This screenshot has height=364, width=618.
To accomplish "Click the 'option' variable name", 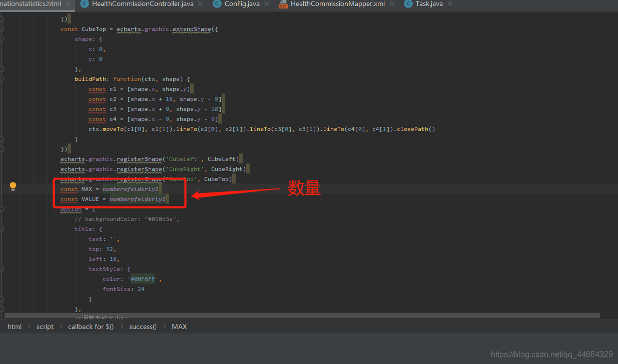I will (71, 209).
